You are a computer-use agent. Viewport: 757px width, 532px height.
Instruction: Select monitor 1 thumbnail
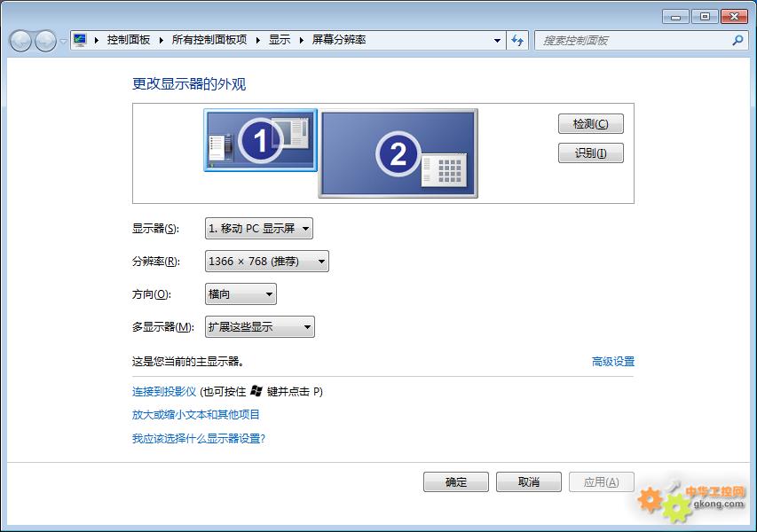point(260,140)
